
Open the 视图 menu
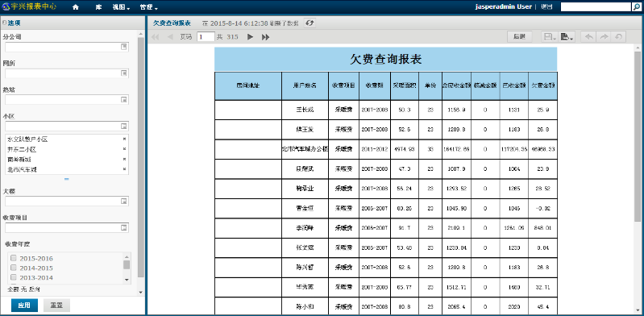click(121, 7)
